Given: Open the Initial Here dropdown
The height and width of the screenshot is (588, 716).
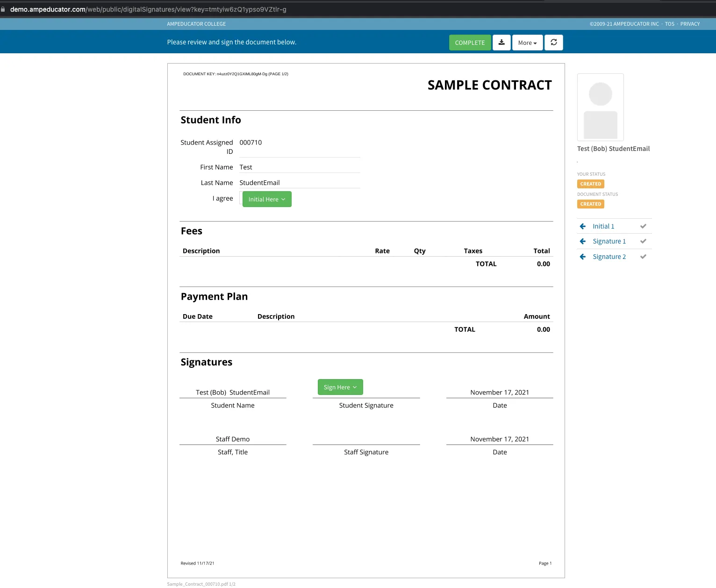Looking at the screenshot, I should 267,199.
